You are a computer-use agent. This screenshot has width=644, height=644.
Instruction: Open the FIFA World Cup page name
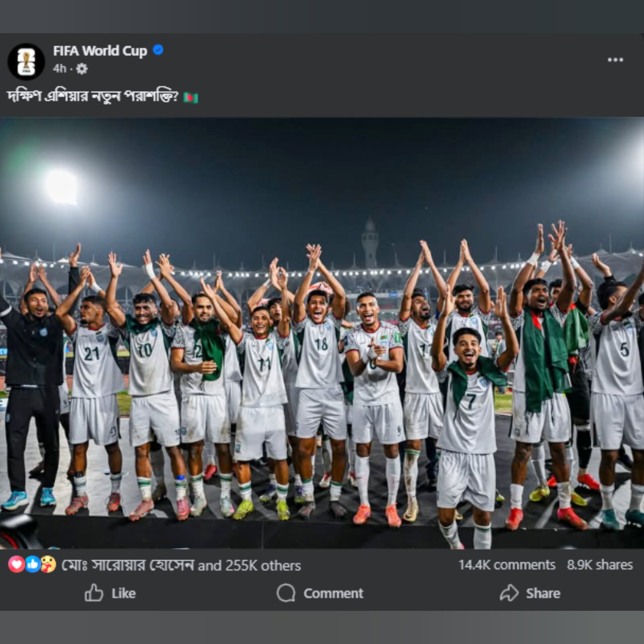click(100, 51)
